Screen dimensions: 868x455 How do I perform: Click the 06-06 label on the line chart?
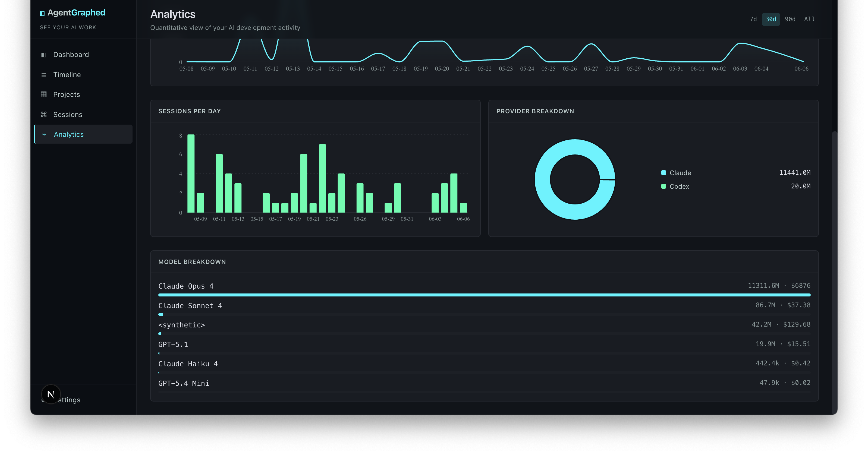pos(801,69)
